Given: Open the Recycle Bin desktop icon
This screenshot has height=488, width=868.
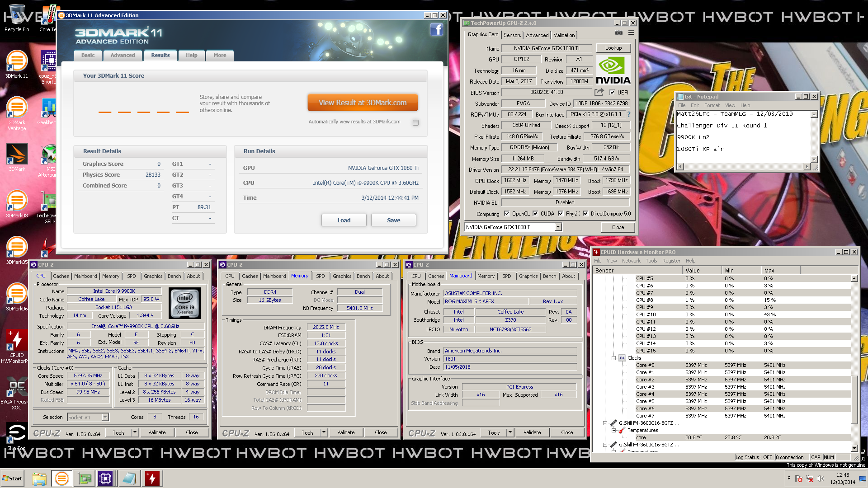Looking at the screenshot, I should [17, 18].
